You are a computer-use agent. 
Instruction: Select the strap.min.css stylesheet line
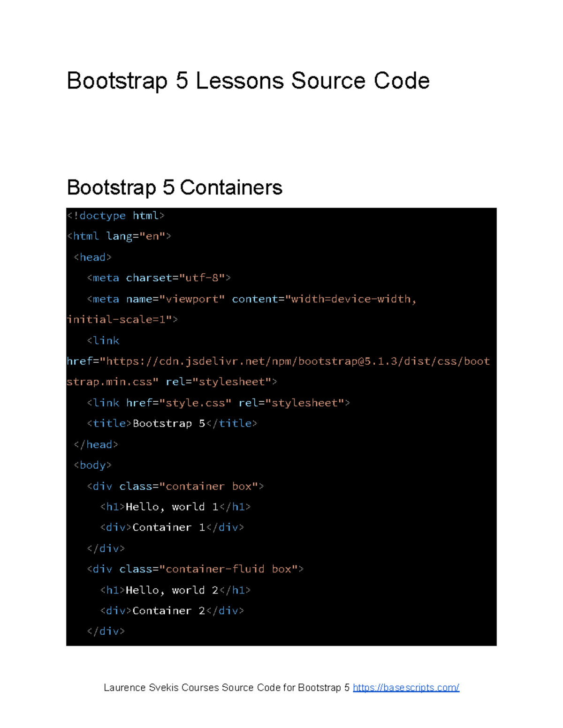coord(172,382)
